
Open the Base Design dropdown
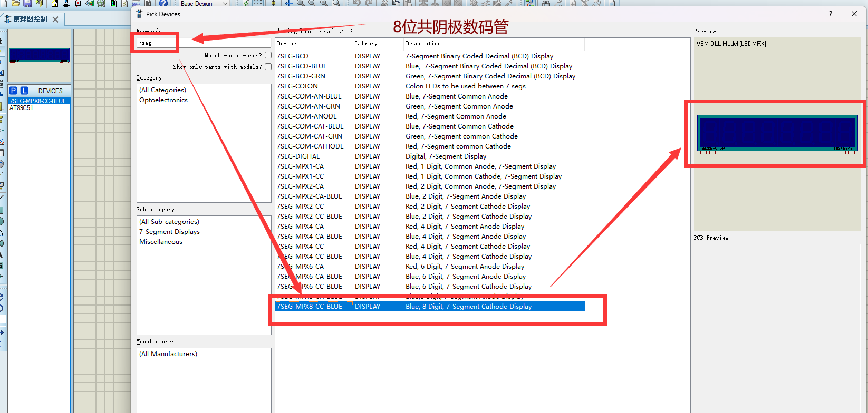[x=204, y=3]
